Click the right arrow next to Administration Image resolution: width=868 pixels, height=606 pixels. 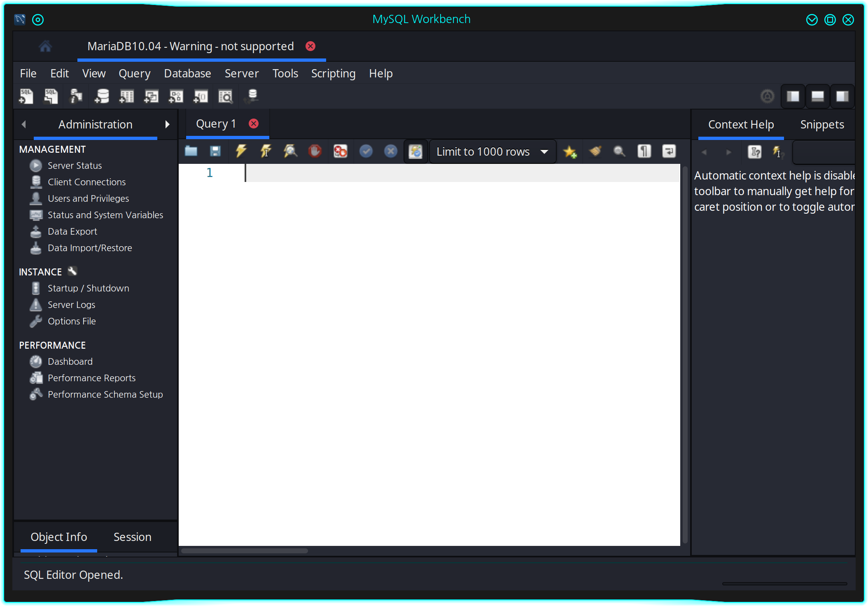point(167,124)
